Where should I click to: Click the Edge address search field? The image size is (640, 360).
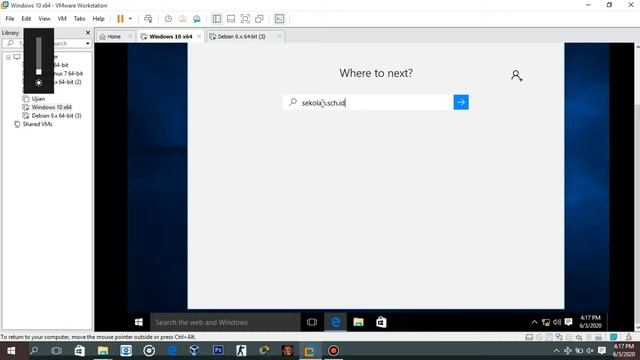[368, 102]
